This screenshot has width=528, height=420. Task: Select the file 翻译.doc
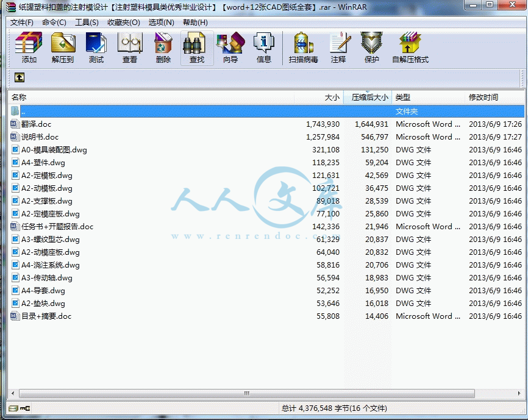tap(37, 124)
